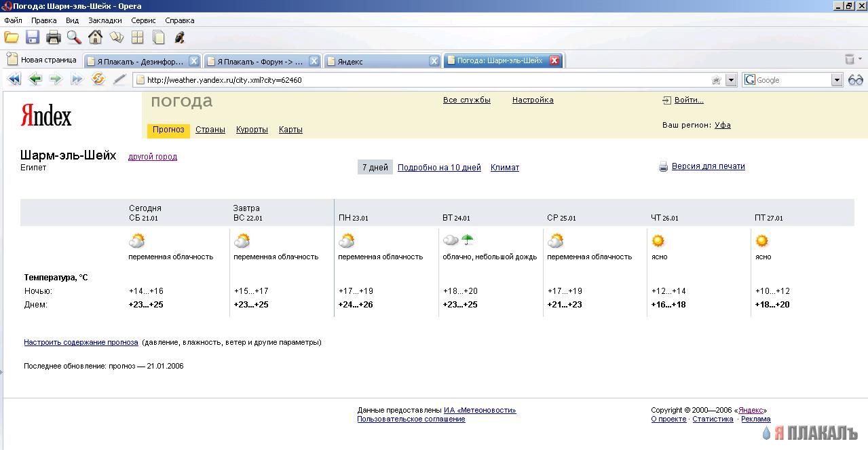Switch to the Яндекс tab
The height and width of the screenshot is (450, 868).
click(383, 61)
